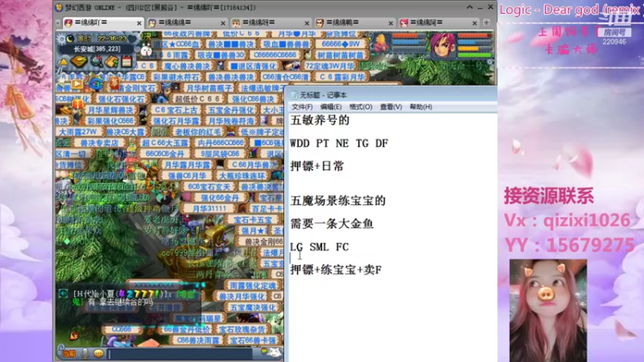Screen dimensions: 644x362
Task: Open the red envelope event icon
Action: click(114, 83)
